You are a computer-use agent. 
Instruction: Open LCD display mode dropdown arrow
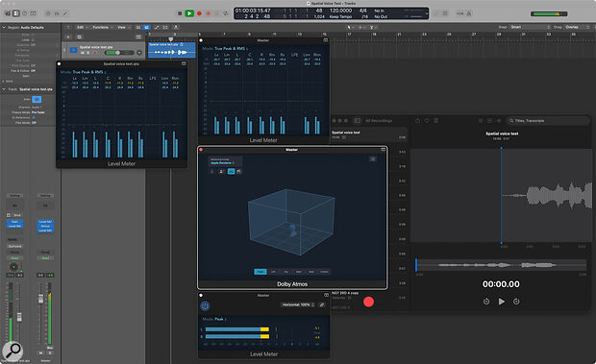coord(426,13)
